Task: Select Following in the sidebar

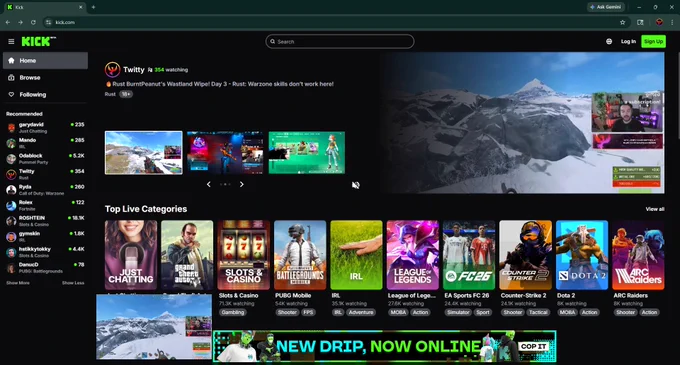Action: click(x=45, y=95)
